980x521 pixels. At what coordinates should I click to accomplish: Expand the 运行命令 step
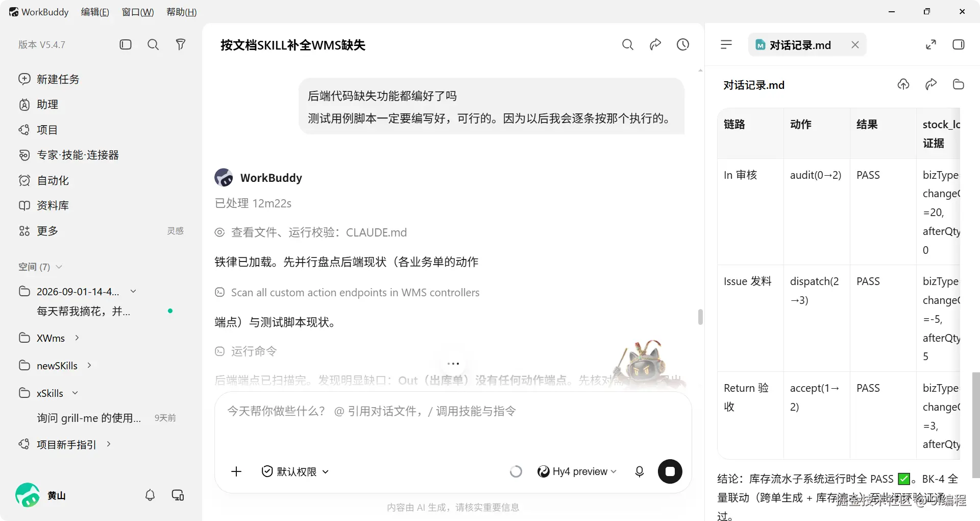(246, 351)
